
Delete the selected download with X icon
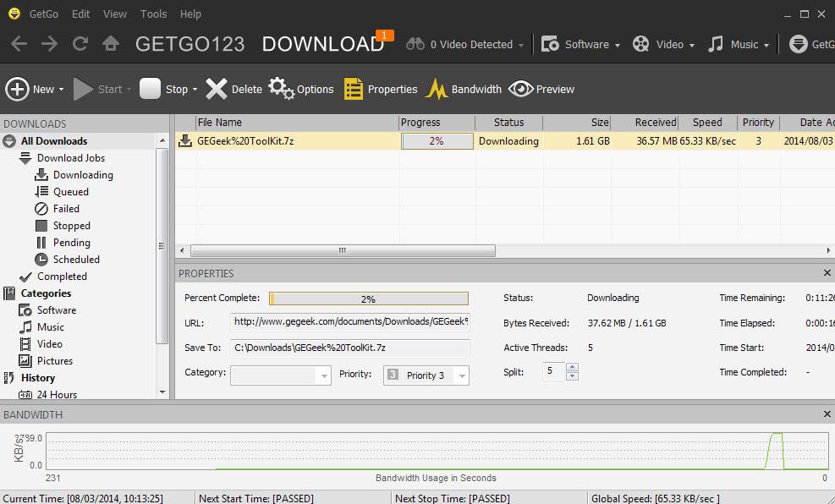pos(217,89)
